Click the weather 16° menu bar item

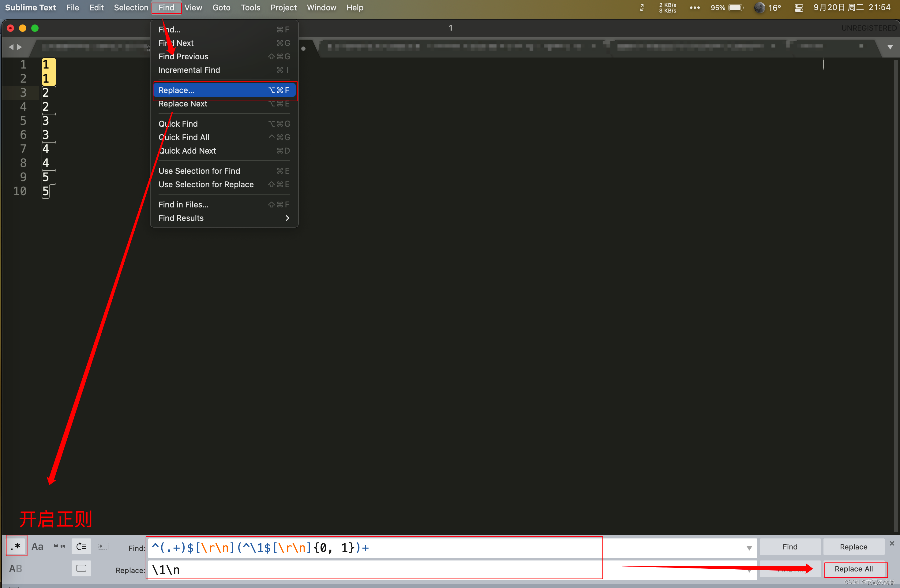tap(768, 8)
